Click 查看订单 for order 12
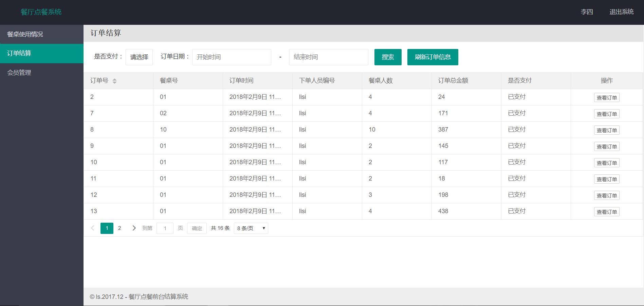Screen dimensions: 644x306 607,195
